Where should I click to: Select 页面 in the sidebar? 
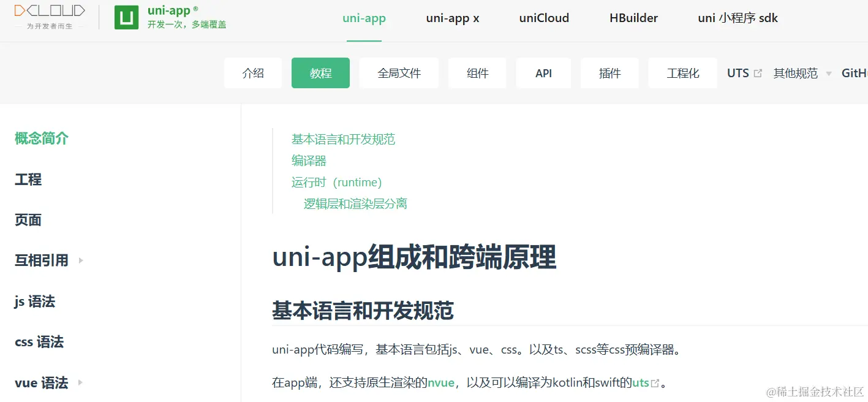point(28,220)
